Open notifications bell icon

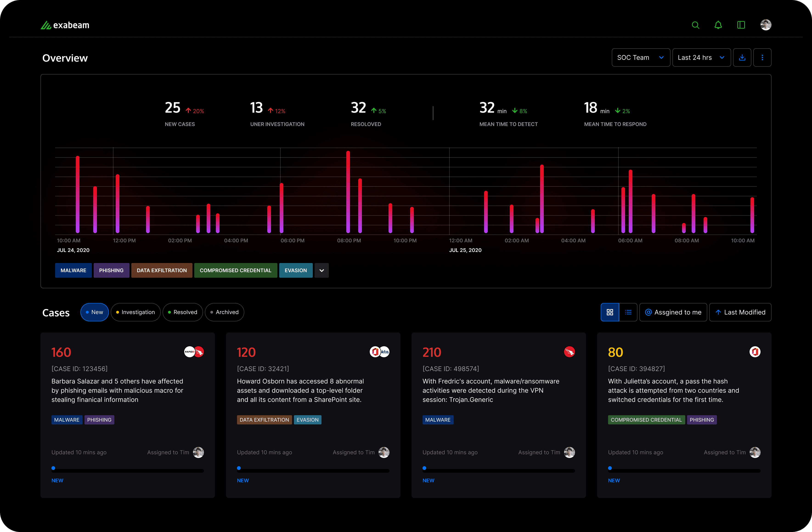click(718, 25)
